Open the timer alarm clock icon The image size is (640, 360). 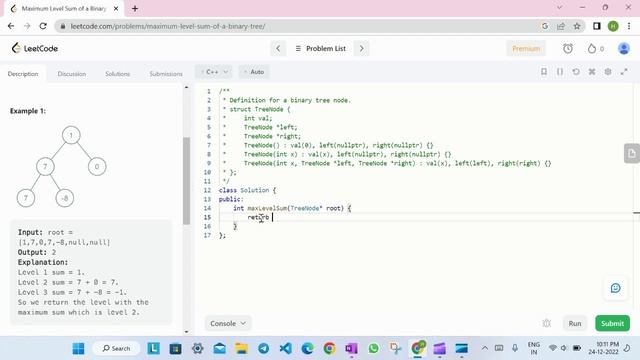568,49
